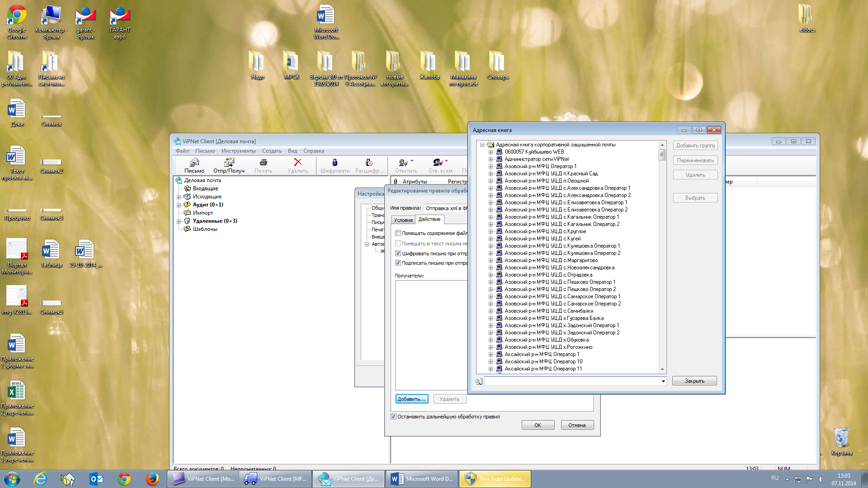Uncheck 'Остановить дальнейшую обработку правил'

pos(393,417)
